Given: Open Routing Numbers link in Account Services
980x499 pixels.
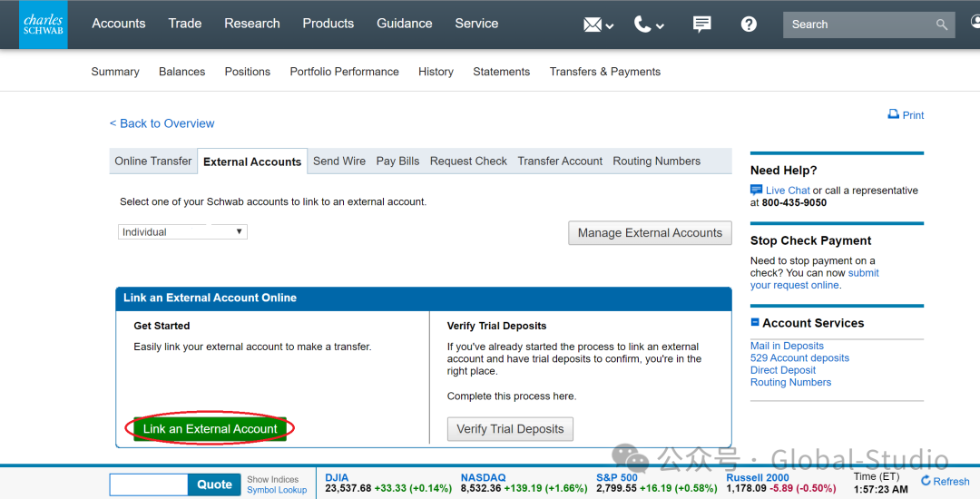Looking at the screenshot, I should coord(790,382).
